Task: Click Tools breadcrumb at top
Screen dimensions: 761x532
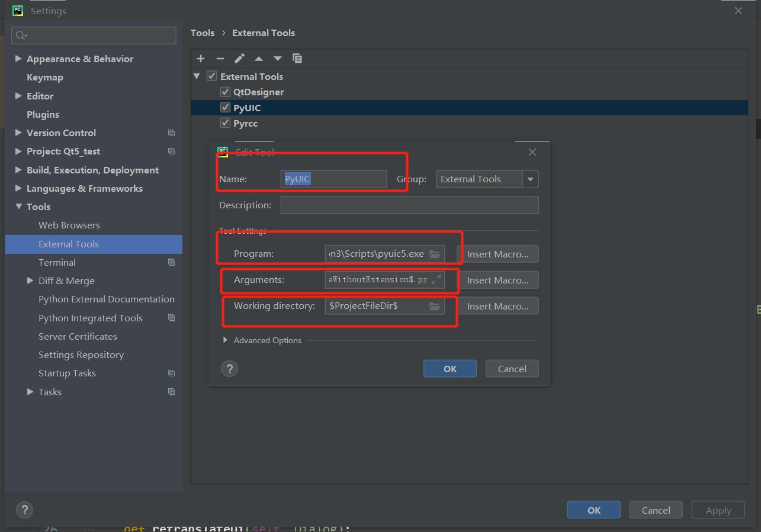Action: point(203,33)
